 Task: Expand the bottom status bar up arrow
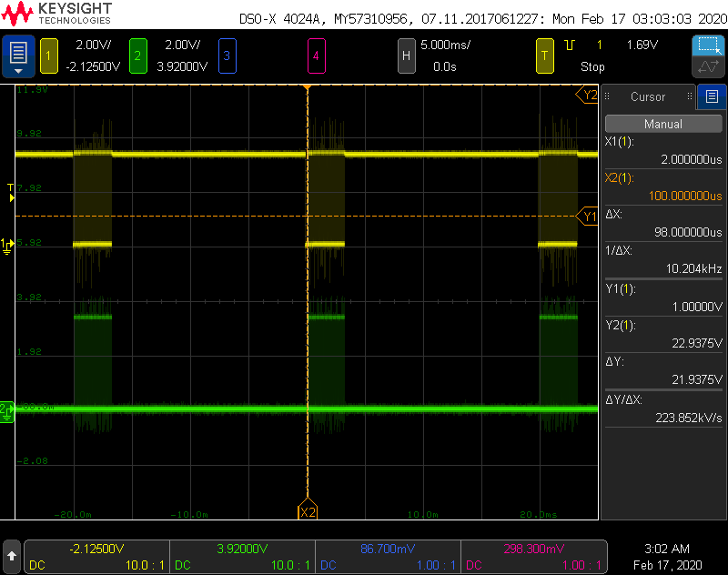click(12, 556)
